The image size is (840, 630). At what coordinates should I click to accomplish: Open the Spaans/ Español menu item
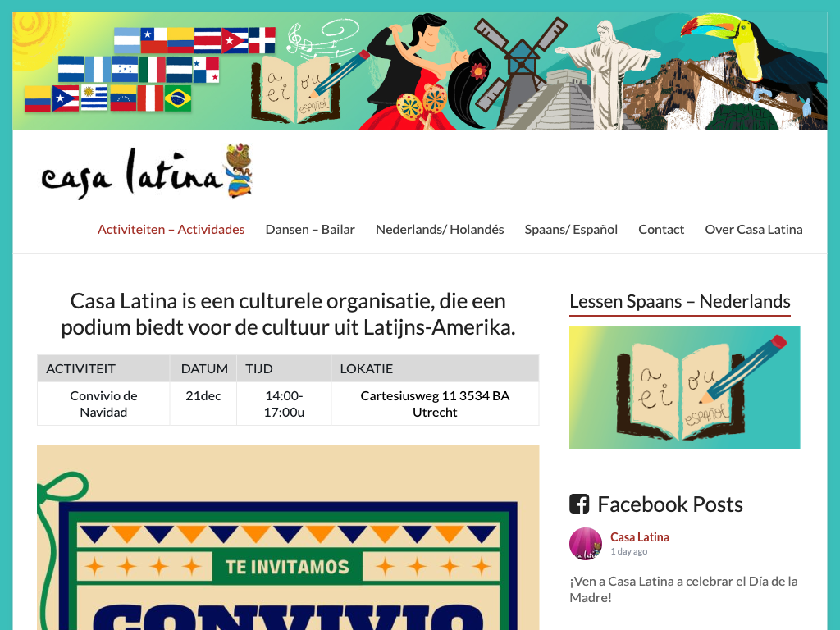[571, 230]
